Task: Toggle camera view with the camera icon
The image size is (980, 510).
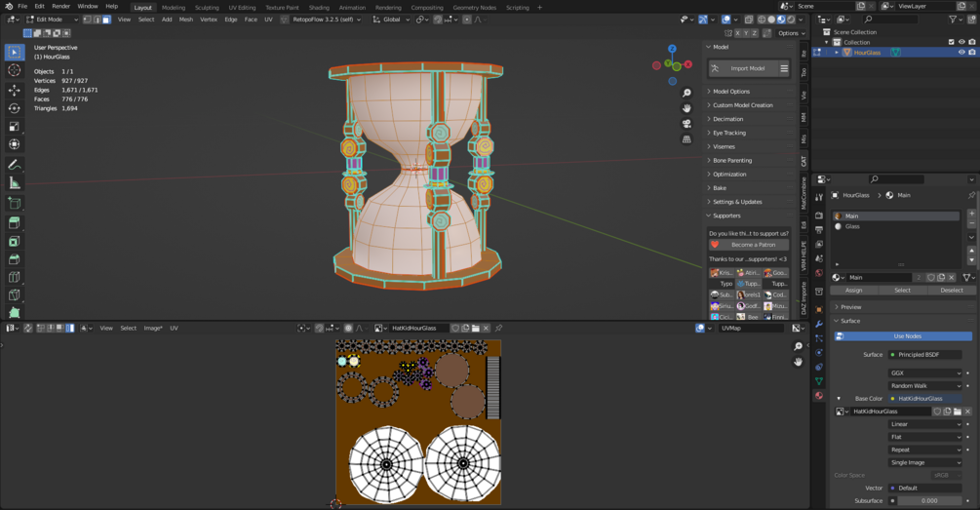Action: click(x=686, y=124)
